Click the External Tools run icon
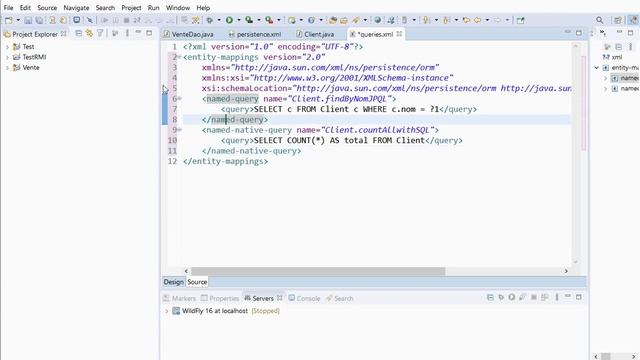The height and width of the screenshot is (360, 640). pos(269,20)
